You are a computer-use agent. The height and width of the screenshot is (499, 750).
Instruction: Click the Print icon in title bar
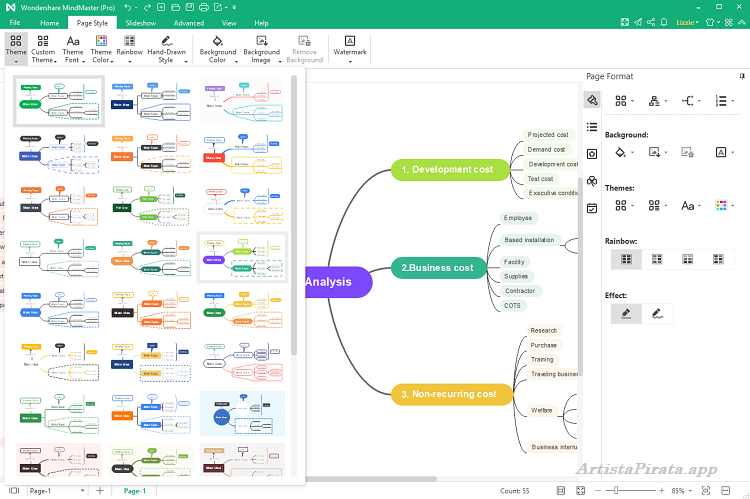tap(203, 7)
